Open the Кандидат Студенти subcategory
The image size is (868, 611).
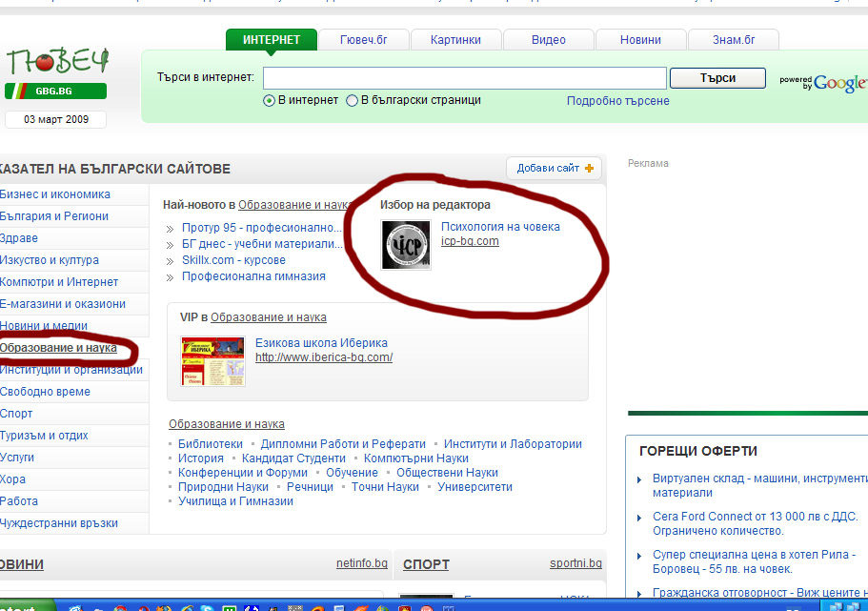pos(293,458)
